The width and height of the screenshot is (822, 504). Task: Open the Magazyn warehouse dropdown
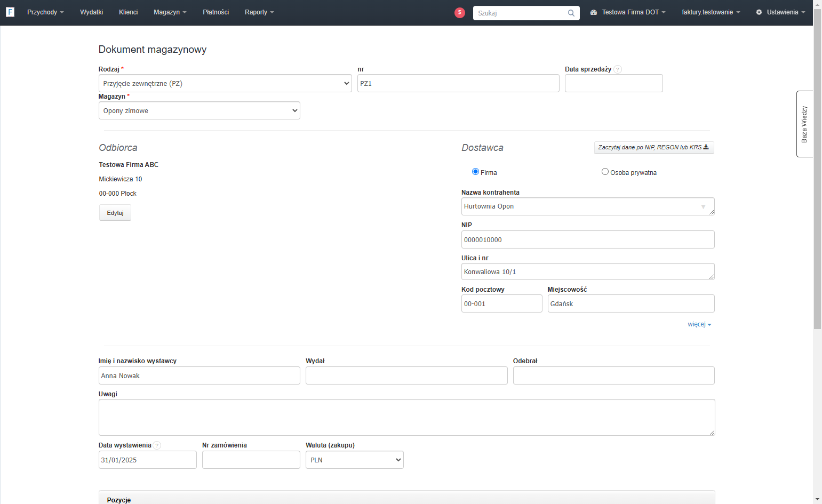tap(199, 110)
